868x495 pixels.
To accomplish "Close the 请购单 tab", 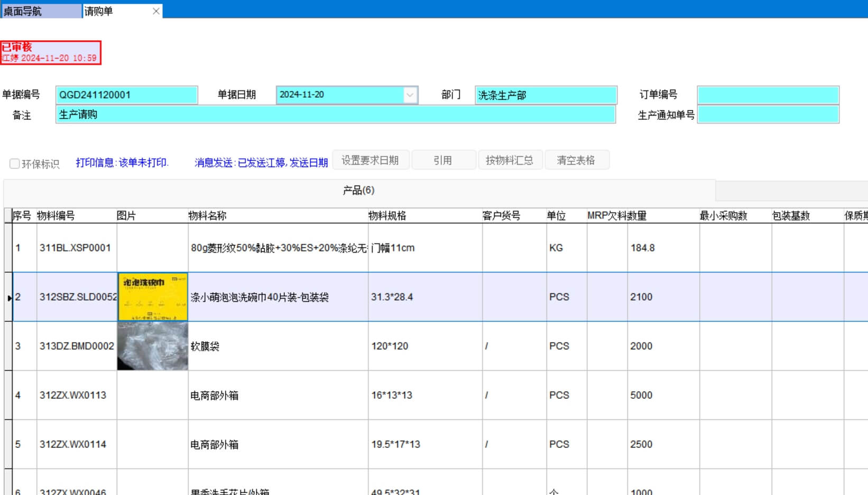I will 156,11.
